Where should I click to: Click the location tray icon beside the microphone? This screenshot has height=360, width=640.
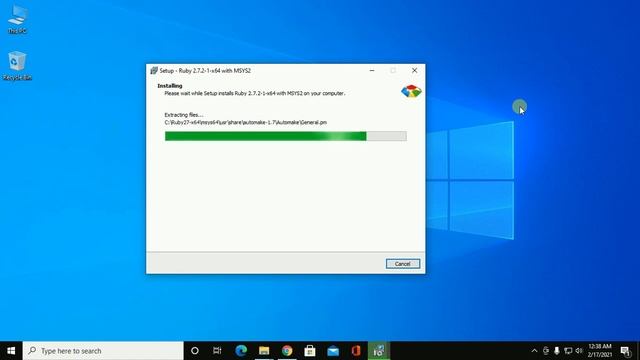tap(546, 351)
